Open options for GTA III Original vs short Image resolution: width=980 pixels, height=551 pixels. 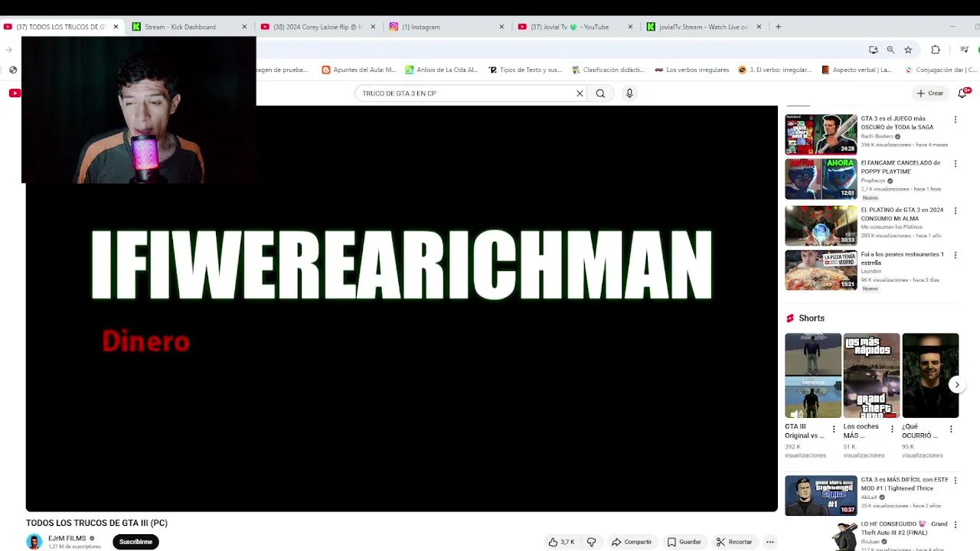(x=834, y=429)
